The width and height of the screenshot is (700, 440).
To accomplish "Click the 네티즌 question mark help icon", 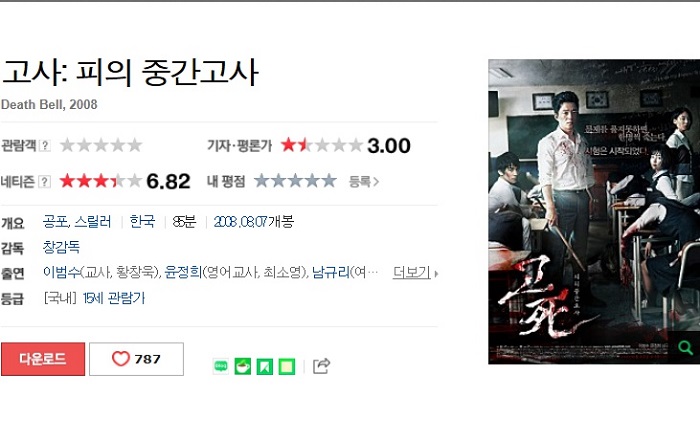I will pos(44,182).
